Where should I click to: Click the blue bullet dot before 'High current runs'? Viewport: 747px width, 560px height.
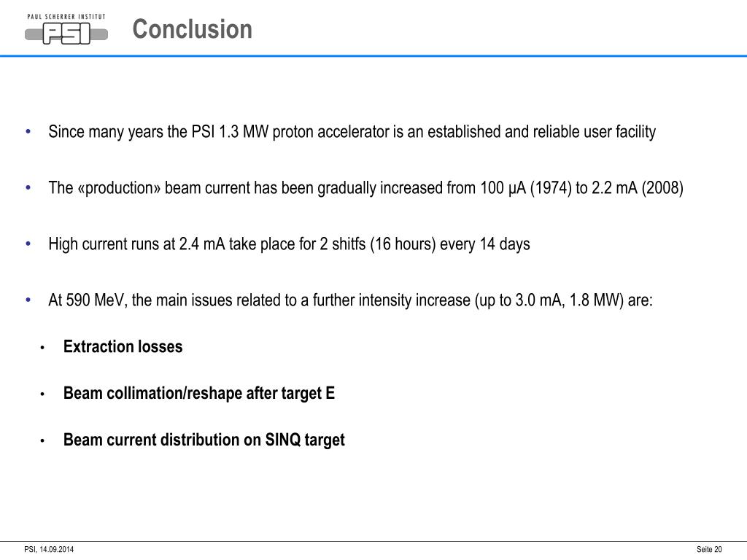tap(28, 244)
